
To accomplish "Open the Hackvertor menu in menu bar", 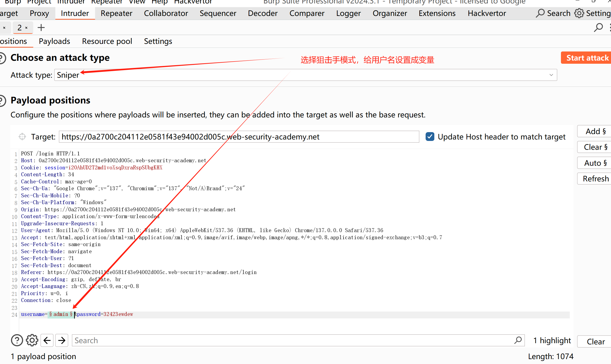I will (x=193, y=2).
